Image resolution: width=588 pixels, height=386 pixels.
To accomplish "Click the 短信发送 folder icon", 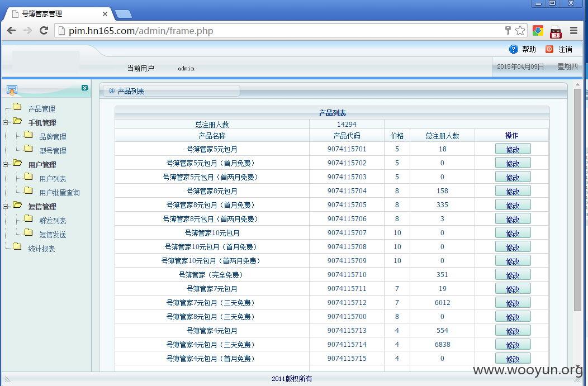I will coord(29,232).
